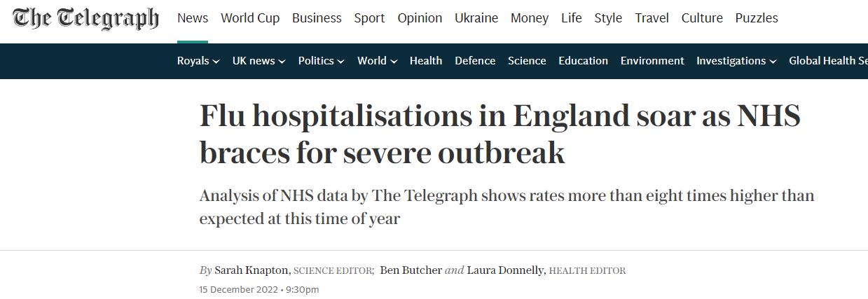Image resolution: width=868 pixels, height=299 pixels.
Task: Open the Sport section
Action: 369,18
